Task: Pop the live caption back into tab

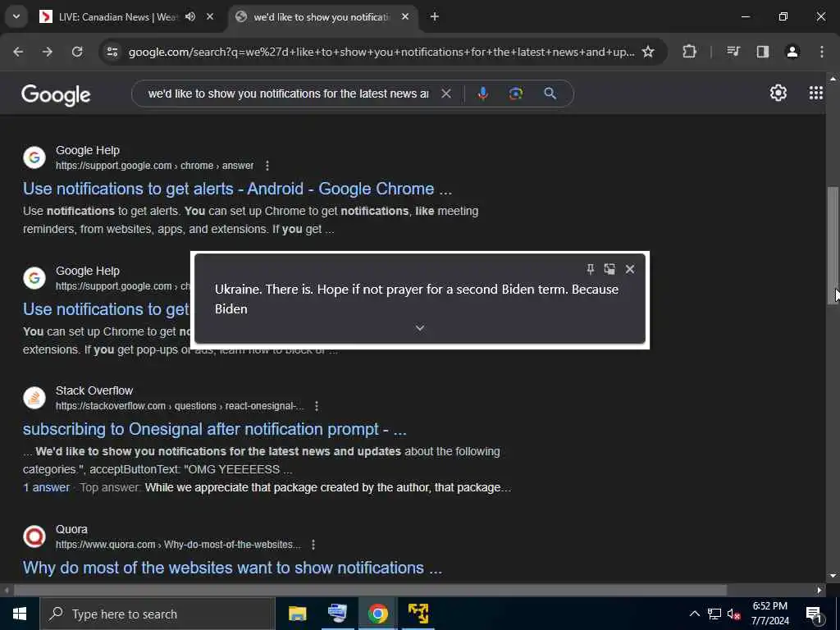Action: [x=609, y=269]
